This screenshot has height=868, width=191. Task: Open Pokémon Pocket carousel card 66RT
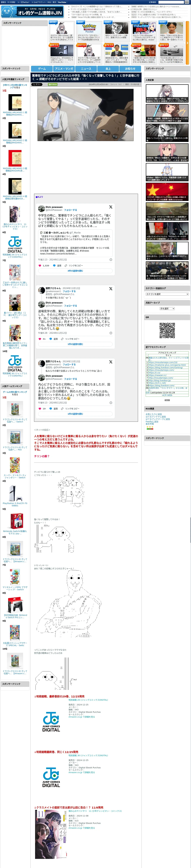(x=89, y=31)
